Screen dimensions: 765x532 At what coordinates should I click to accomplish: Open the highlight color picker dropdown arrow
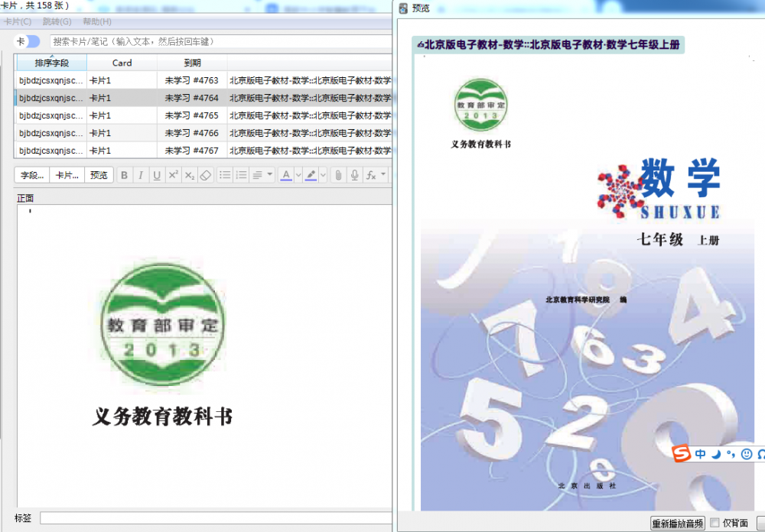coord(323,175)
